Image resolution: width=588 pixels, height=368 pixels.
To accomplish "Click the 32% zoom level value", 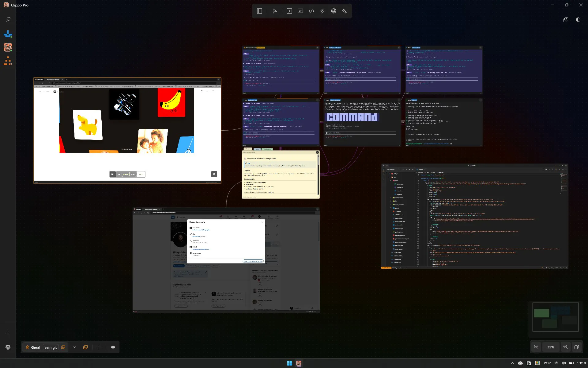I will 551,347.
